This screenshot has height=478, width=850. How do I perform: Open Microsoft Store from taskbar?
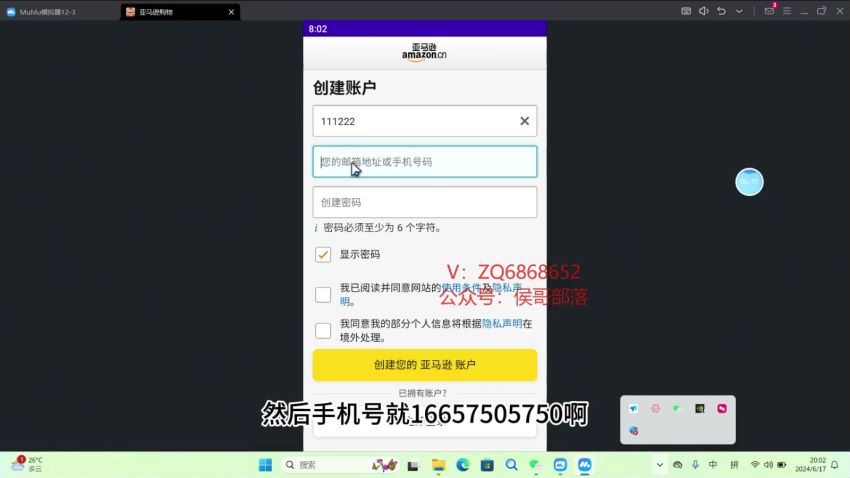[487, 465]
